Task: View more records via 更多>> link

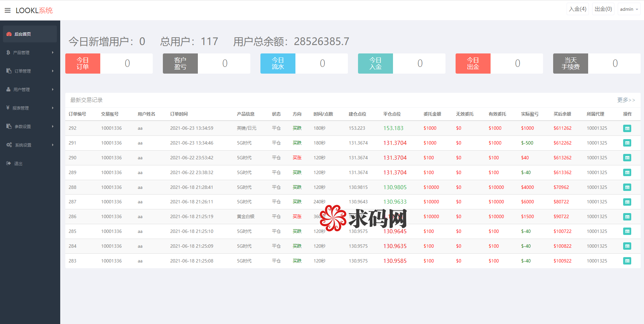Action: point(626,100)
